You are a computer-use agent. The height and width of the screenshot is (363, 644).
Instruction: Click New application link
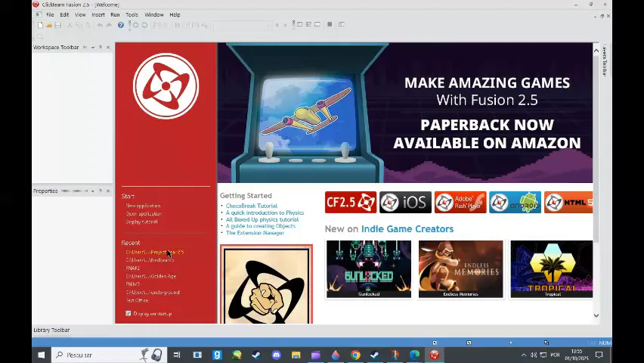[x=143, y=206]
